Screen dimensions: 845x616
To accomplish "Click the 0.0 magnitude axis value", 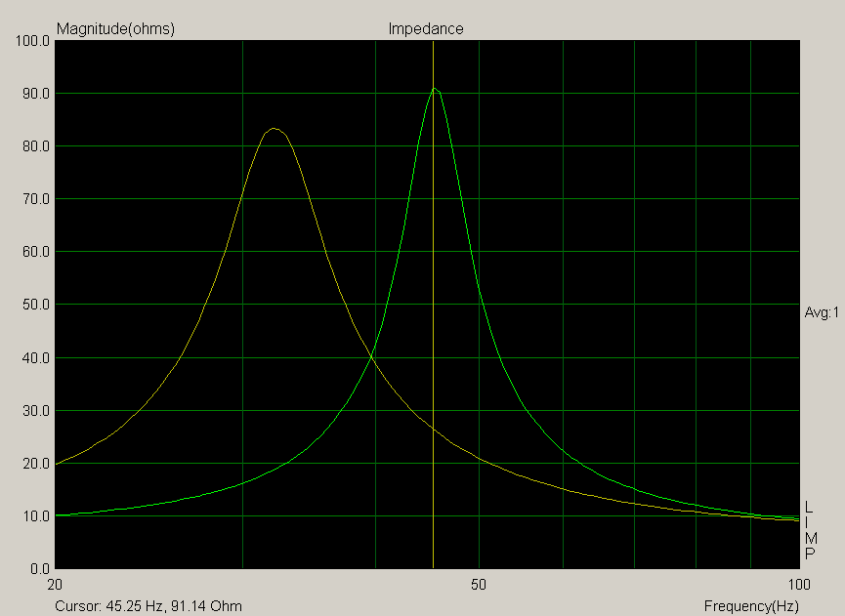I will click(40, 569).
